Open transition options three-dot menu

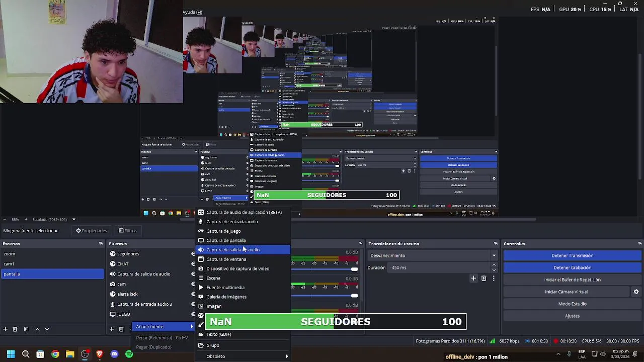494,278
